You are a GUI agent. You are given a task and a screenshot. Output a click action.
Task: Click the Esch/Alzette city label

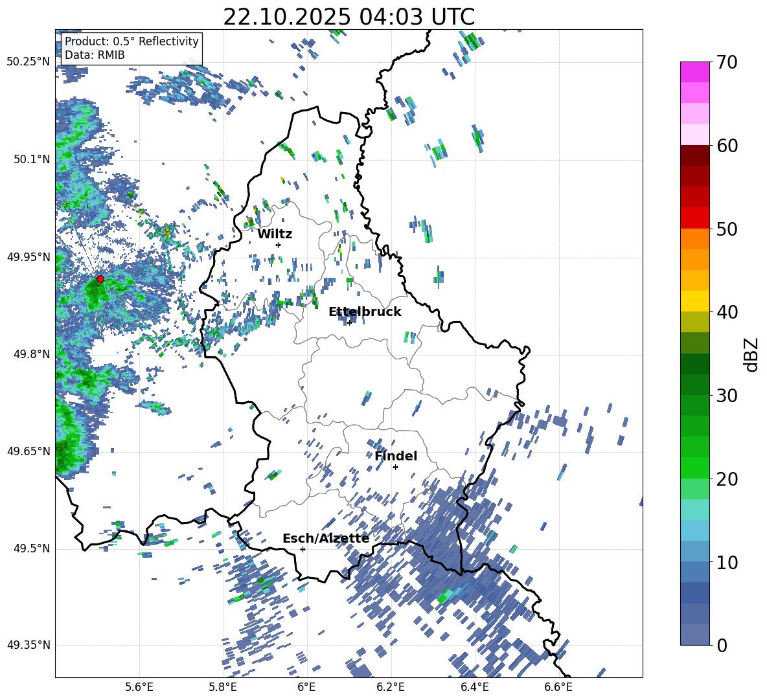[326, 538]
